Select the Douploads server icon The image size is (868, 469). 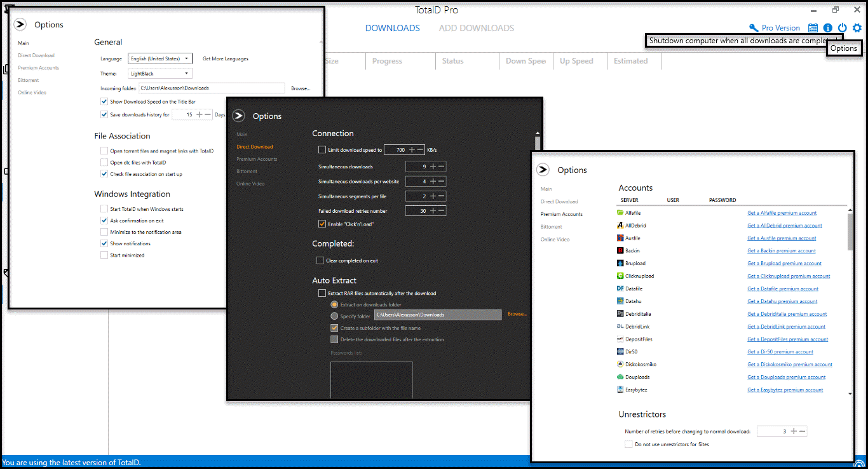coord(620,377)
